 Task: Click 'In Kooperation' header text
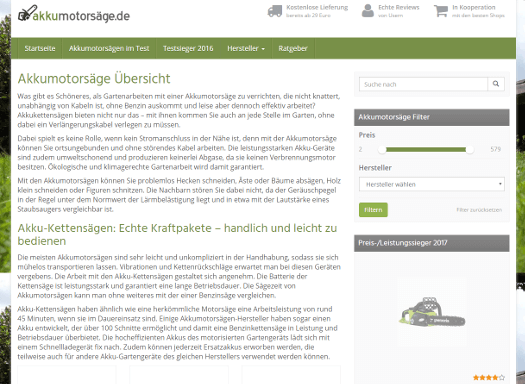tap(474, 7)
